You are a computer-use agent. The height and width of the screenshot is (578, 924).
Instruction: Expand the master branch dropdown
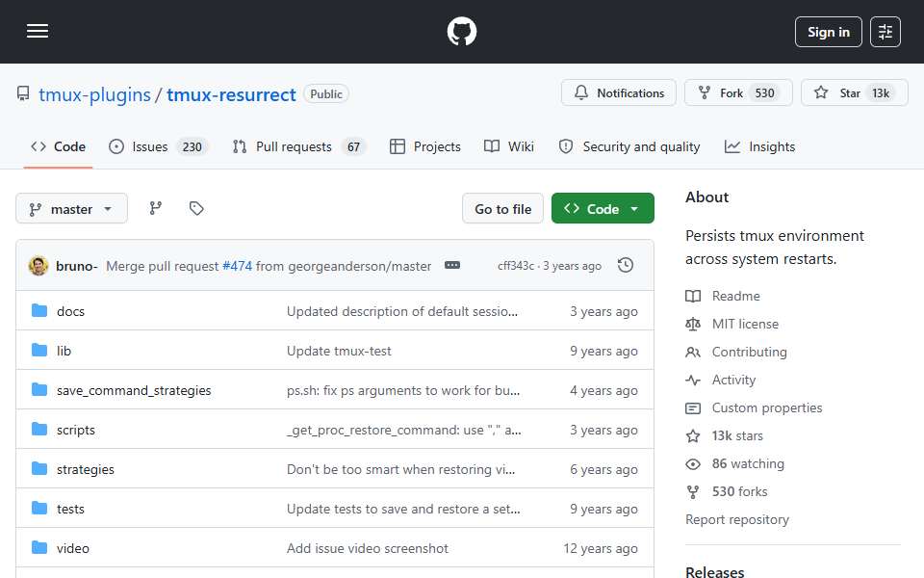point(71,209)
